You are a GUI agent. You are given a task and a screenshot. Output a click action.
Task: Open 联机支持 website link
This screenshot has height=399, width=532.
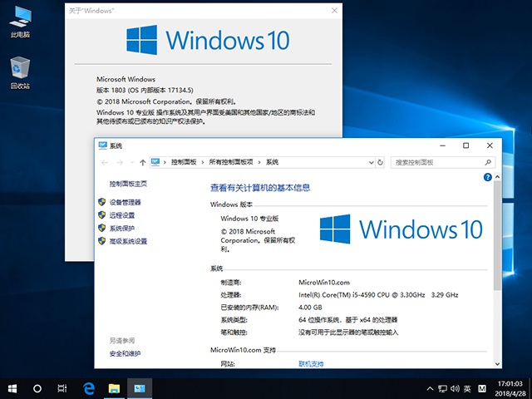coord(311,364)
